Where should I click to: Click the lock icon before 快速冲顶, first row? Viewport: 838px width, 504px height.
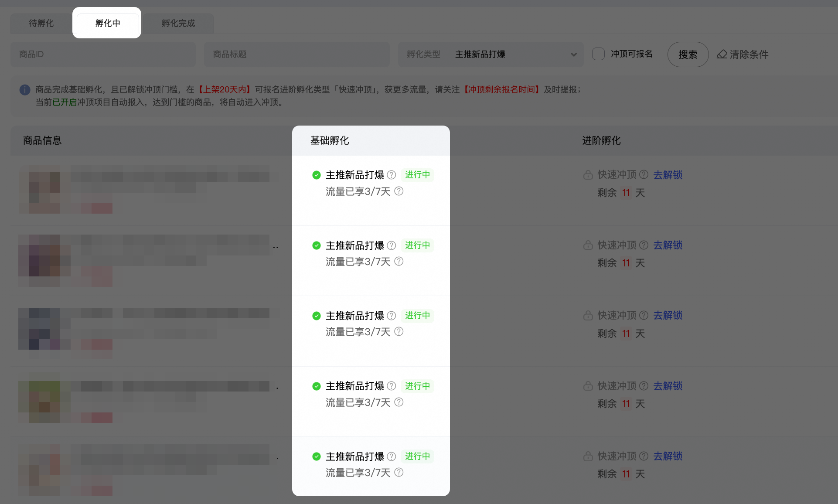point(588,175)
